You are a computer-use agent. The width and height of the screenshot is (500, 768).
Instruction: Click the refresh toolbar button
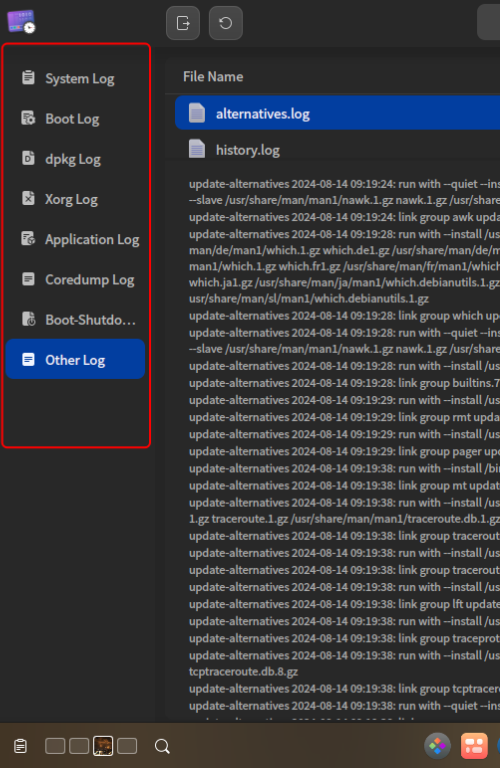pos(226,23)
